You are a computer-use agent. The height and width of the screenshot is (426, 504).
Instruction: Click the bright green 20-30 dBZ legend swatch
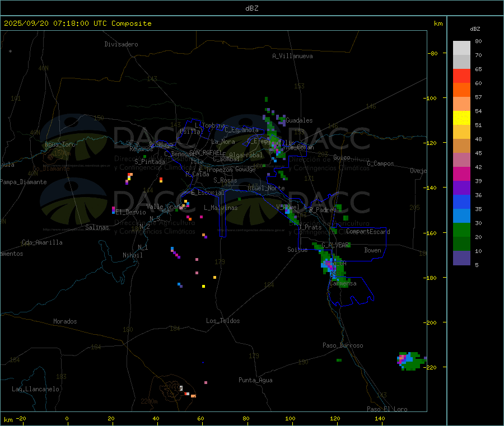click(461, 230)
